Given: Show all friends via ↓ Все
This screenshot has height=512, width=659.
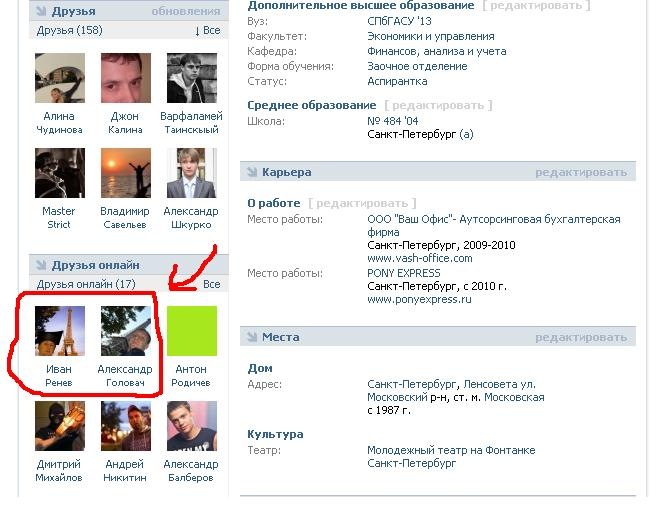Looking at the screenshot, I should click(208, 30).
